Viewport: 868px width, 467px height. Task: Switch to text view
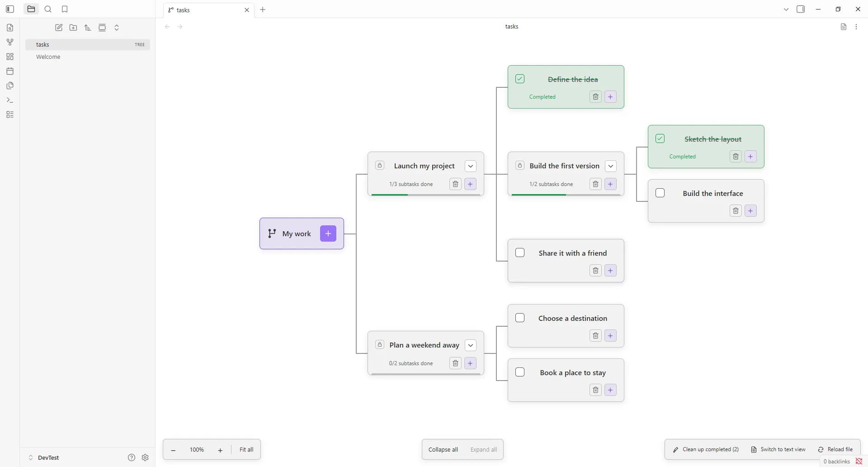pos(778,449)
